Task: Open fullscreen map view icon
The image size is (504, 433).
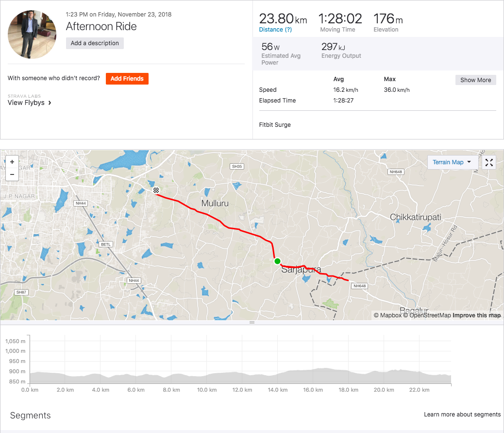Action: tap(489, 162)
